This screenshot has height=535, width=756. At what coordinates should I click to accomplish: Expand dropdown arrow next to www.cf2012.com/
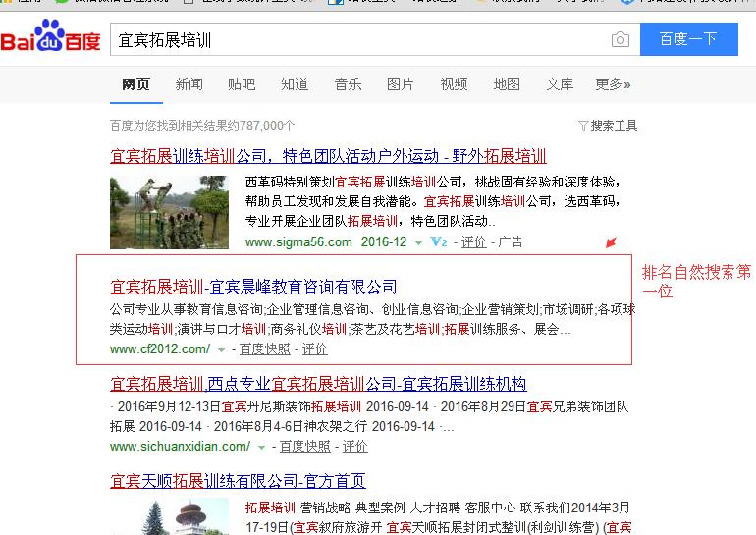[x=221, y=349]
